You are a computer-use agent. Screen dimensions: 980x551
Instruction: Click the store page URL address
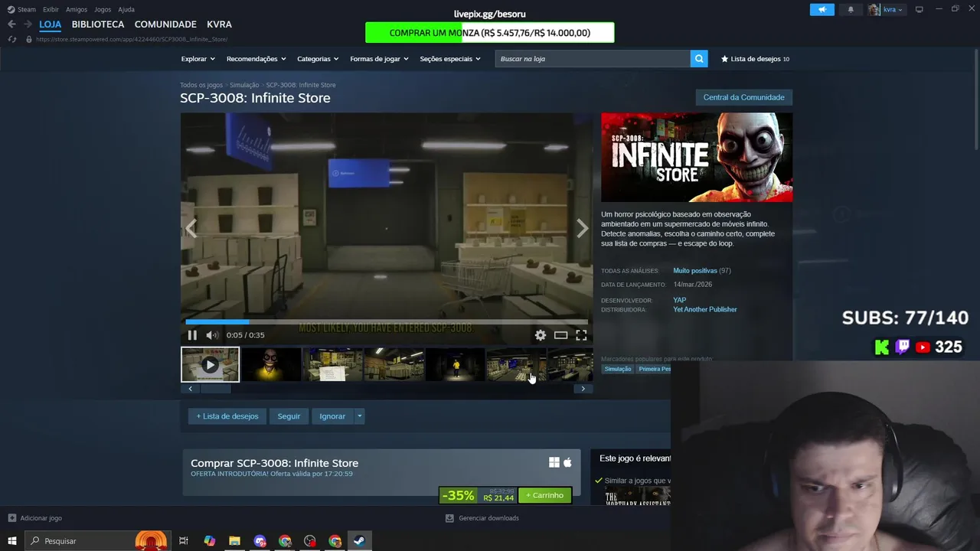click(132, 39)
